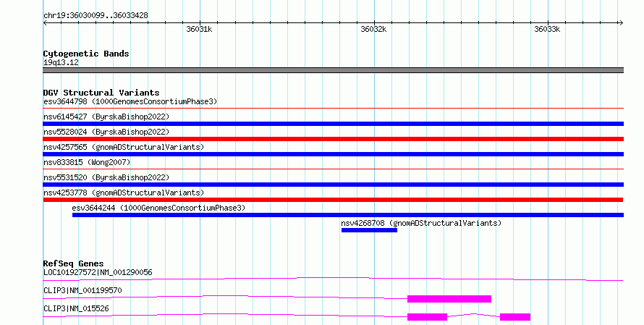Click the "esv3644798 (1000GenomesConsortiumPhase3)" label
Screen dimensions: 644x325
point(130,101)
